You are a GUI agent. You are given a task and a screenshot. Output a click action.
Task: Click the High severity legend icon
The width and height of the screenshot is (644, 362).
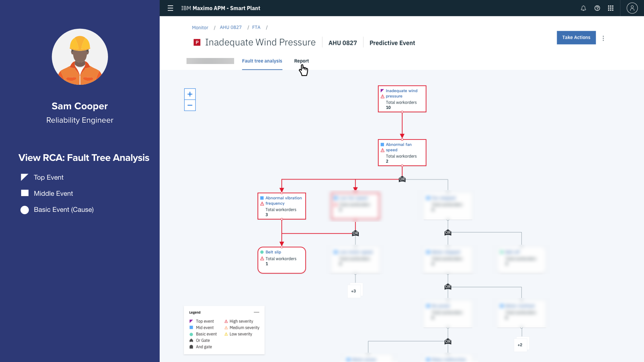[x=226, y=321]
